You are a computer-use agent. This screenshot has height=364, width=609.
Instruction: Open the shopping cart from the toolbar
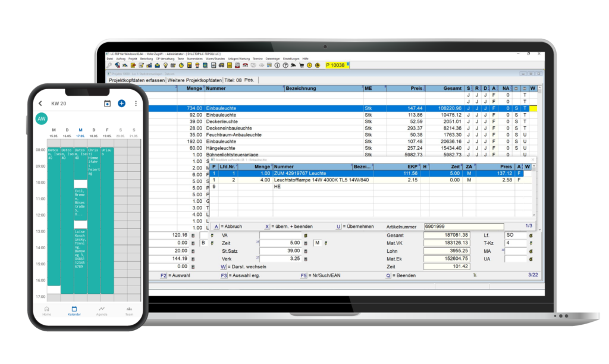[x=302, y=65]
